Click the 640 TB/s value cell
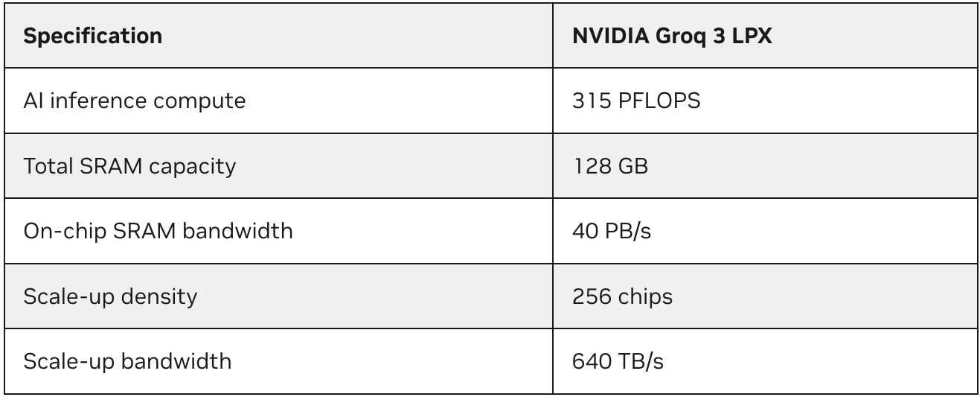This screenshot has height=397, width=980. [618, 361]
